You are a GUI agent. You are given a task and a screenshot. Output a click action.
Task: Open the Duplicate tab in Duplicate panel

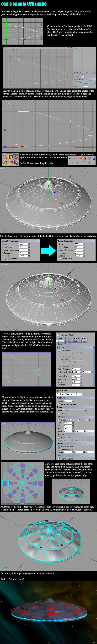click(x=60, y=394)
